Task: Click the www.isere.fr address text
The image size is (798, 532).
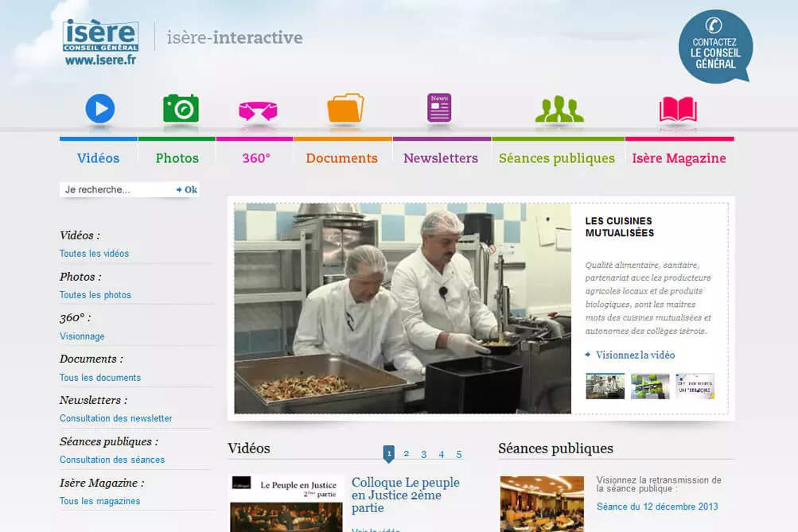Action: (101, 60)
